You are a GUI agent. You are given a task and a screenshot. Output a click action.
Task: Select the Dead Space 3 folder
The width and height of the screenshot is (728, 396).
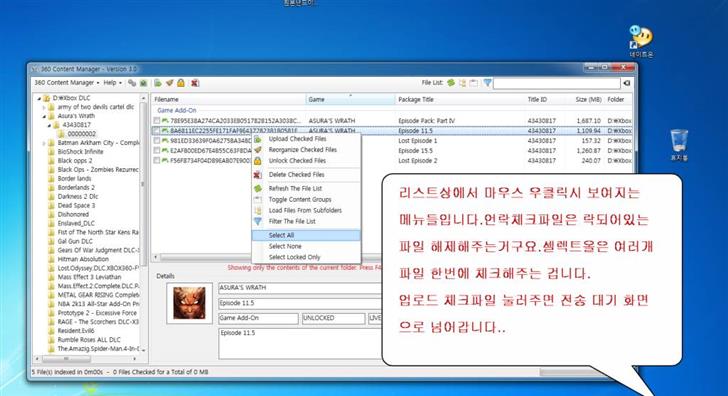(x=76, y=205)
